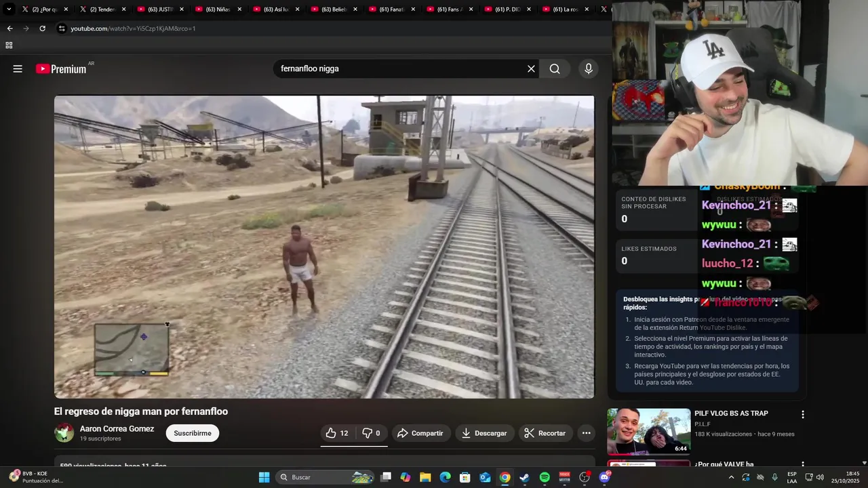Like the video with thumbs up
This screenshot has width=868, height=488.
[x=338, y=433]
